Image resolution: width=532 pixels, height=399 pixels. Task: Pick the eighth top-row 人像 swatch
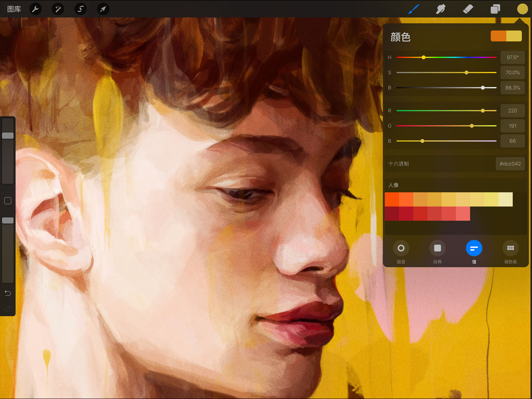[491, 199]
